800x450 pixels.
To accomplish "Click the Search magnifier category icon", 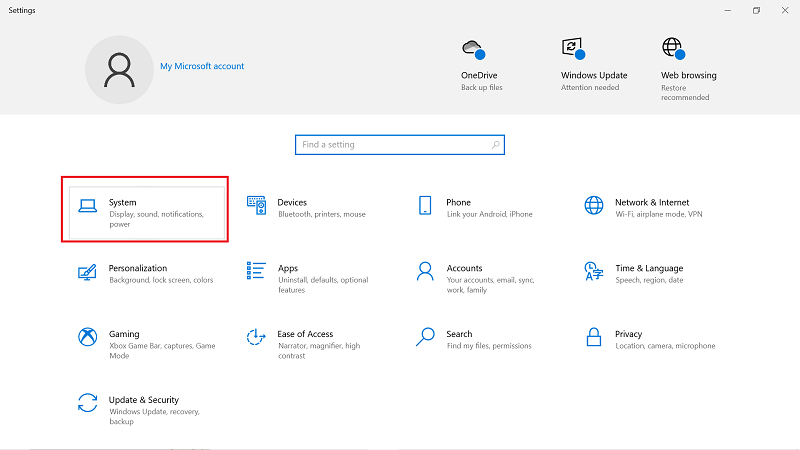I will [x=425, y=337].
